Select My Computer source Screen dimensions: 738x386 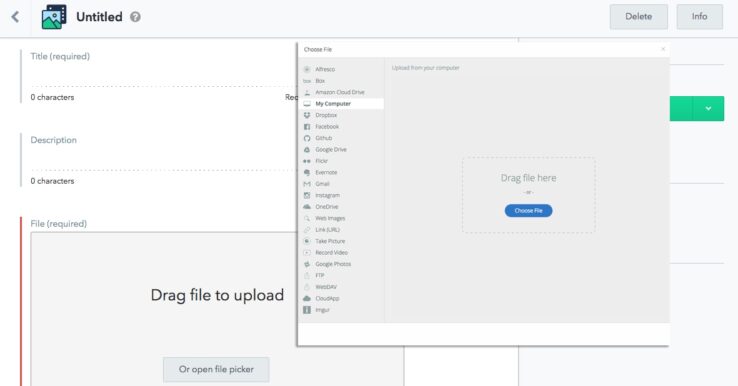coord(342,104)
